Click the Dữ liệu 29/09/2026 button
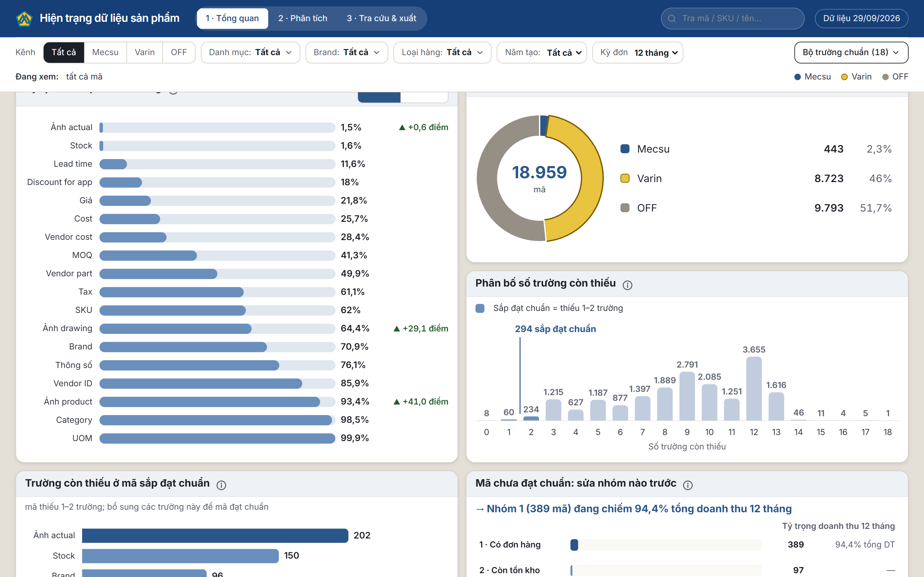 [x=861, y=18]
